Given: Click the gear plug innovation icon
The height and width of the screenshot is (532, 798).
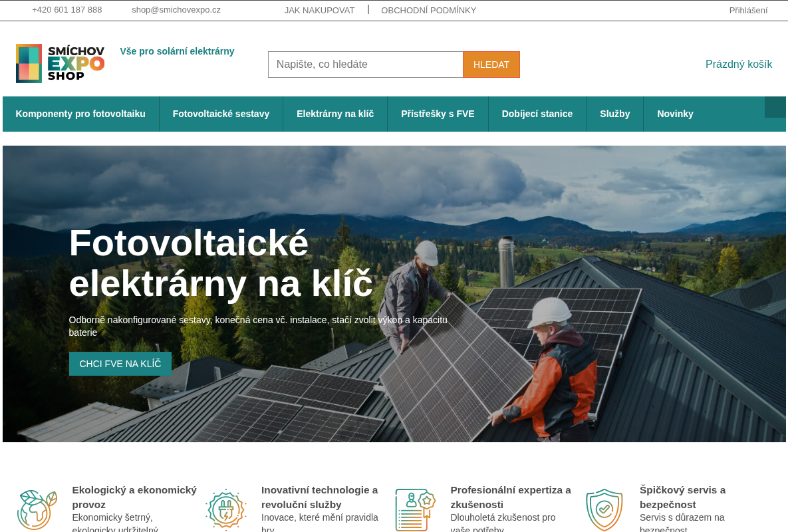Looking at the screenshot, I should 226,510.
